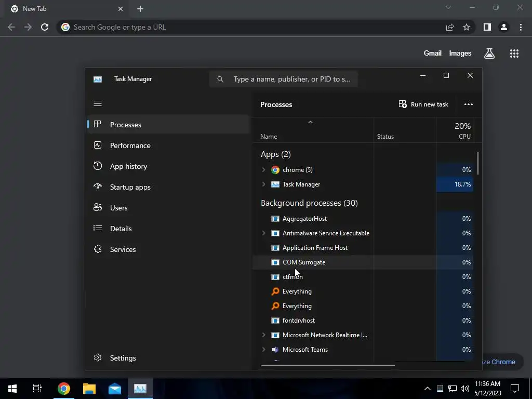This screenshot has height=399, width=532.
Task: Open Task View on the taskbar
Action: pyautogui.click(x=37, y=389)
